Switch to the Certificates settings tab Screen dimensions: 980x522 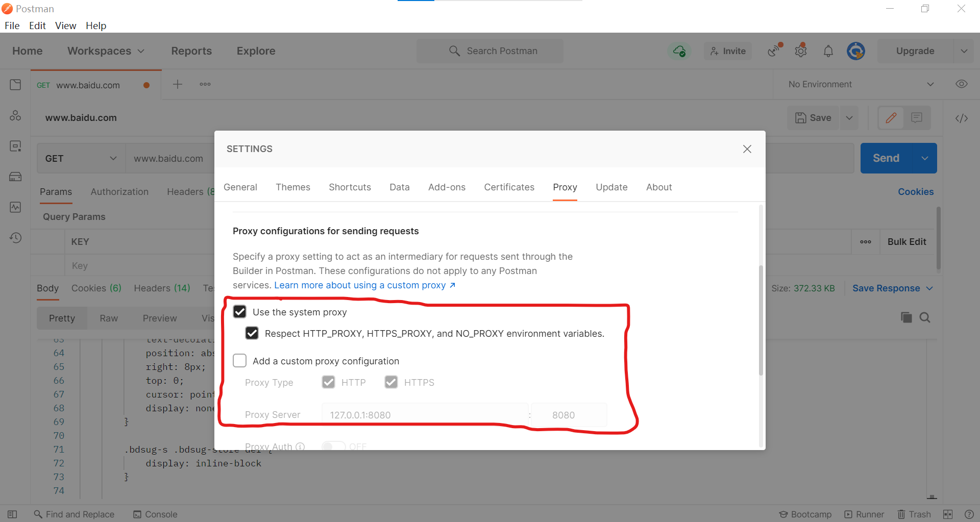(509, 187)
